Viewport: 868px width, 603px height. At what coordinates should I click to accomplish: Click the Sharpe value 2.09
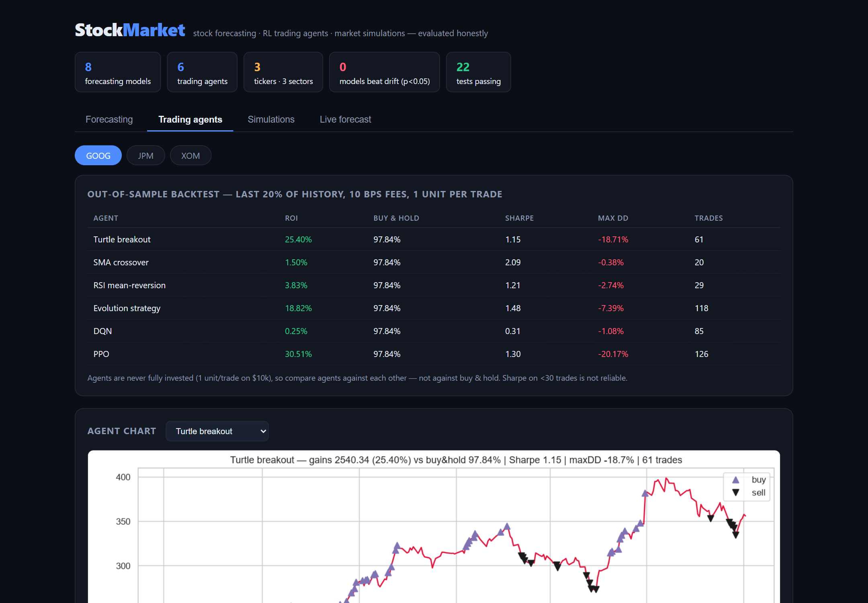click(513, 263)
